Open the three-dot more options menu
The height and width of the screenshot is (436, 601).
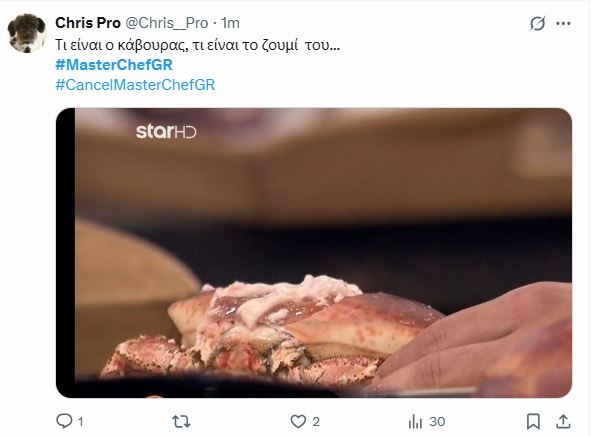pos(570,23)
